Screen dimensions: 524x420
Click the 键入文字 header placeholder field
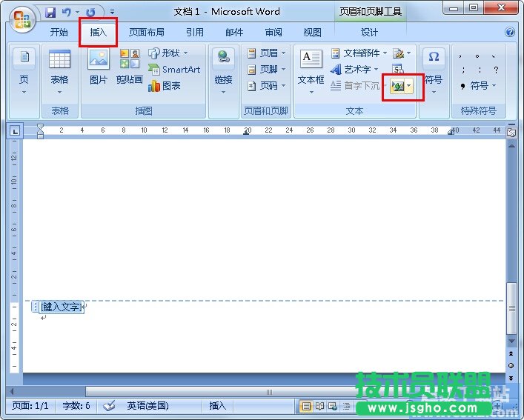tap(61, 307)
